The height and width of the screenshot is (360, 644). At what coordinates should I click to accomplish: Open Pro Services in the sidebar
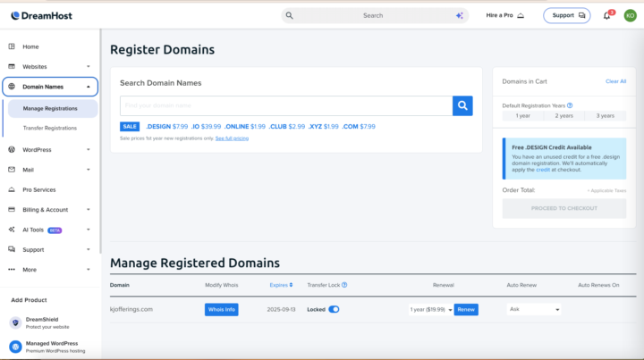(x=39, y=190)
